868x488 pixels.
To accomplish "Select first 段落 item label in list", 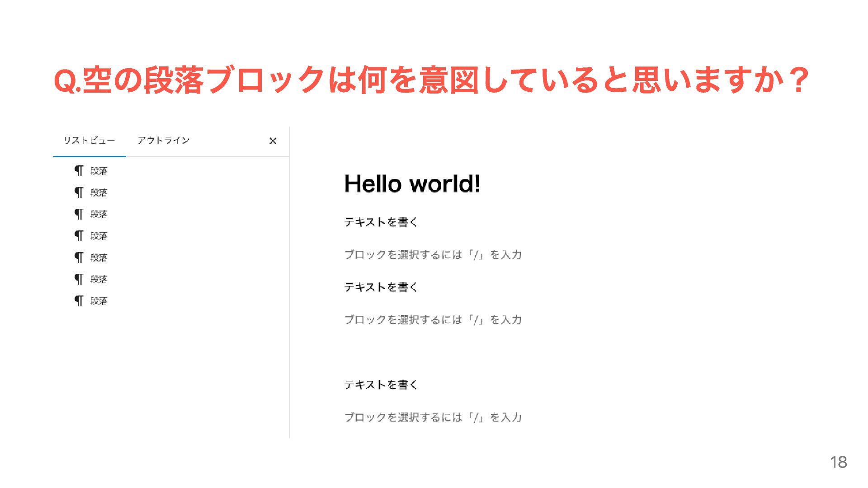I will tap(99, 171).
